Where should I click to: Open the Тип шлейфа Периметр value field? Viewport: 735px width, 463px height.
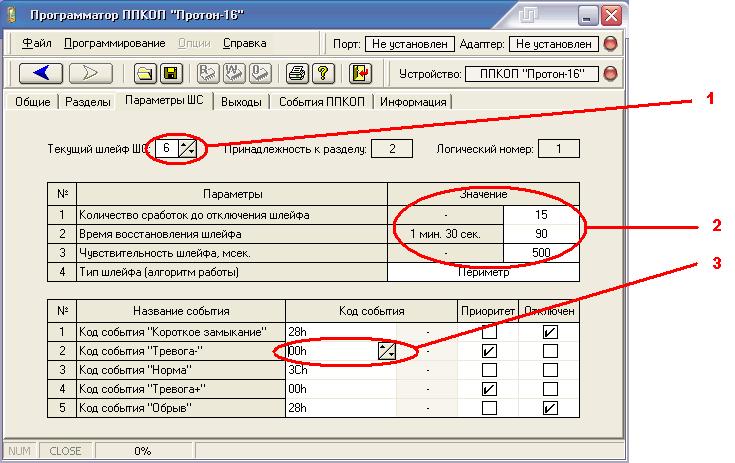click(x=483, y=272)
